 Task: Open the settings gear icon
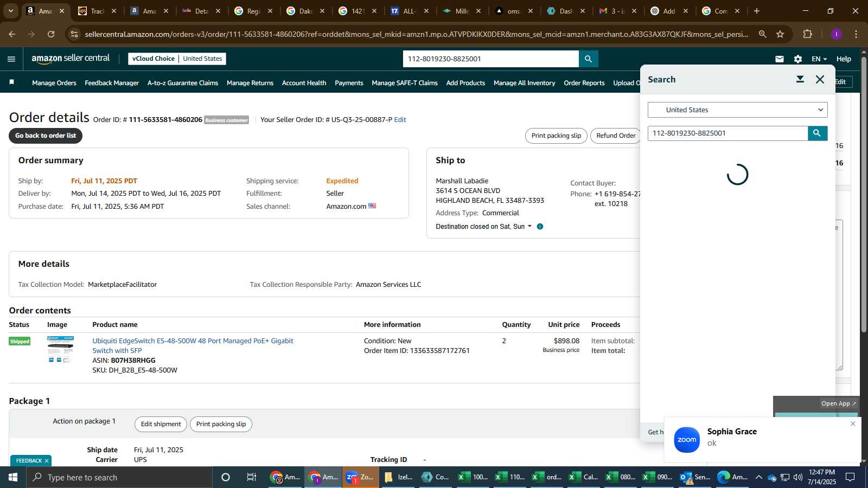(x=797, y=59)
